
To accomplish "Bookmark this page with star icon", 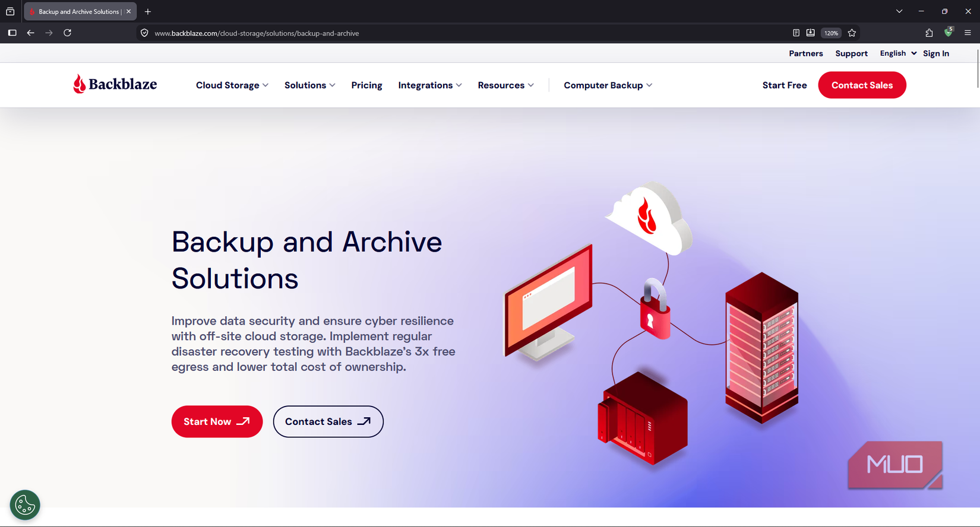I will [852, 33].
